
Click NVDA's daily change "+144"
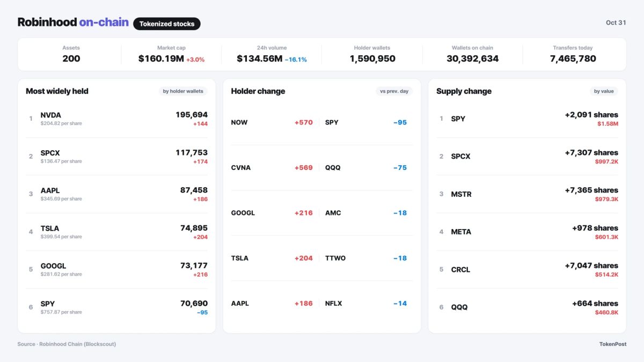coord(201,124)
